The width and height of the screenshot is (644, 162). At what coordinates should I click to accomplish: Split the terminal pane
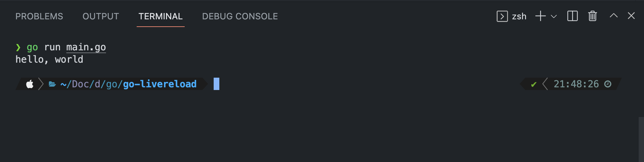572,16
